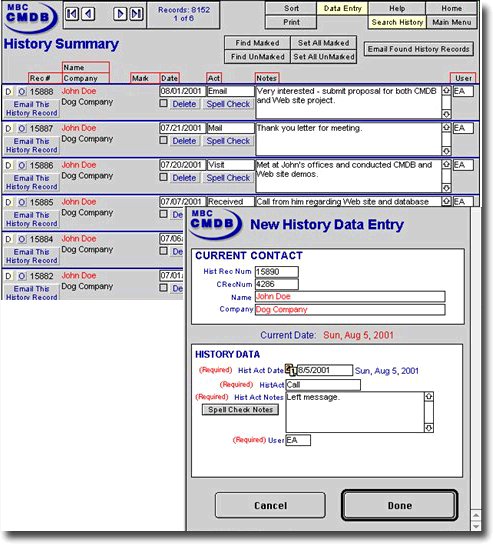
Task: Click Set All UnMarked button
Action: click(323, 57)
